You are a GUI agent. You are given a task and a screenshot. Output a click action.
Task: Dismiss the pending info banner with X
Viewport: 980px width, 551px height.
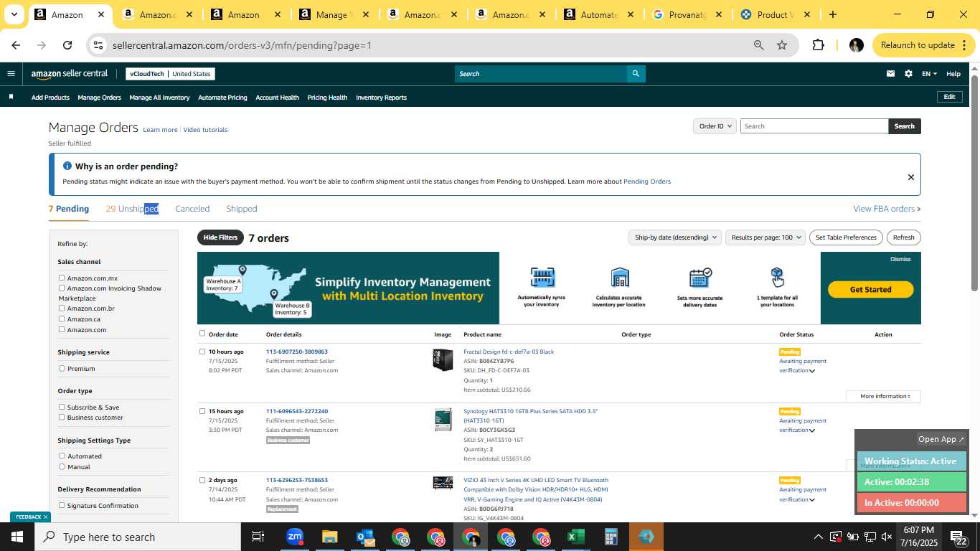tap(911, 177)
